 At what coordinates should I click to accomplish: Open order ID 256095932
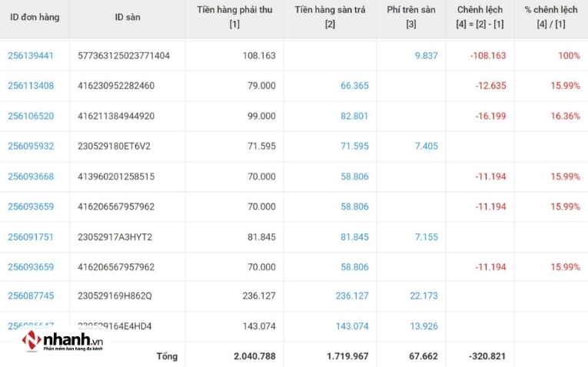pos(31,147)
